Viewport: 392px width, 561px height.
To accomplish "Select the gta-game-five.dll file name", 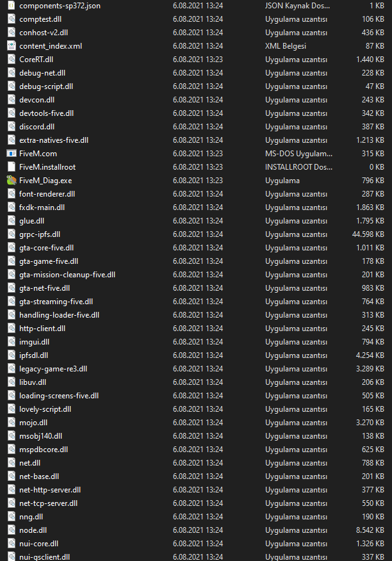I will coord(49,261).
